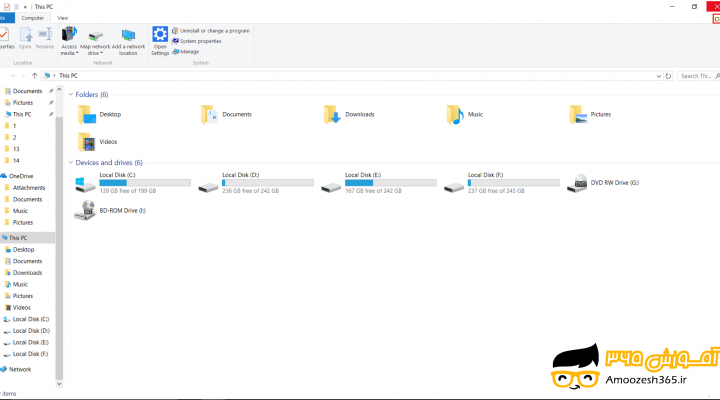Select DVD RW Drive (G:) icon
This screenshot has width=720, height=400.
tap(577, 183)
